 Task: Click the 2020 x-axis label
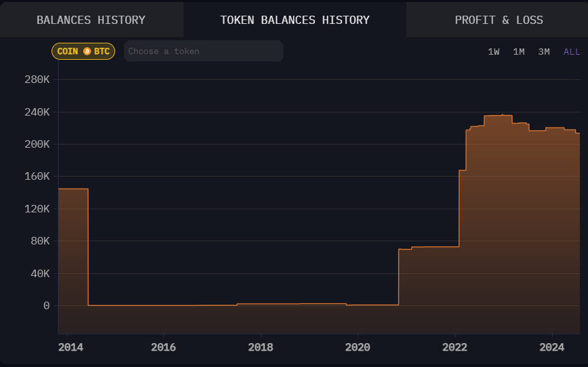tap(358, 348)
